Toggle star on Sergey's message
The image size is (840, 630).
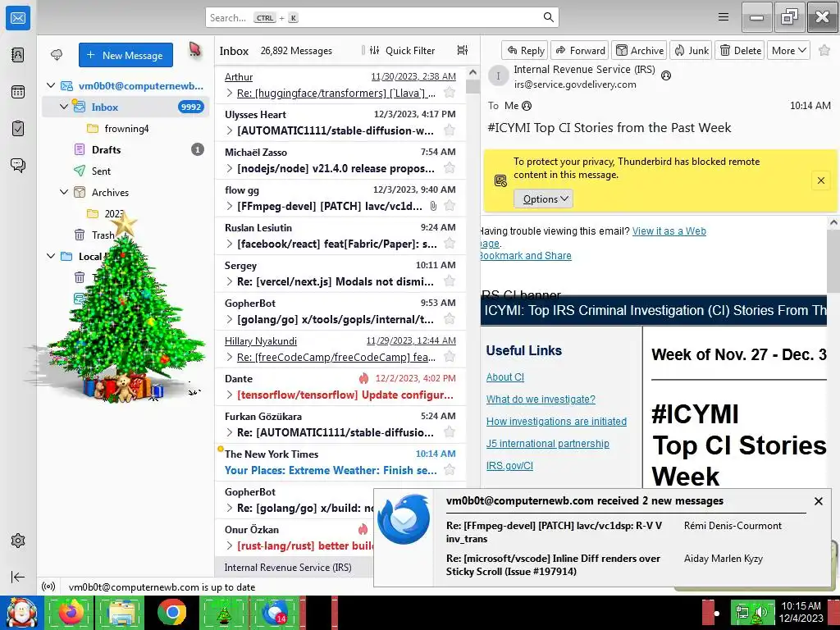coord(450,281)
